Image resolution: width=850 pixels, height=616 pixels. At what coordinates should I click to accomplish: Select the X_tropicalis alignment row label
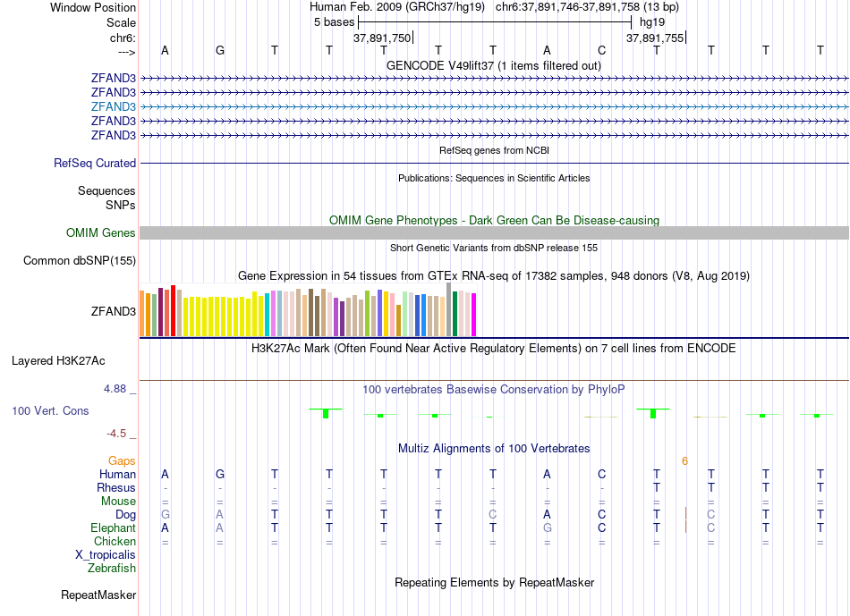pos(106,555)
